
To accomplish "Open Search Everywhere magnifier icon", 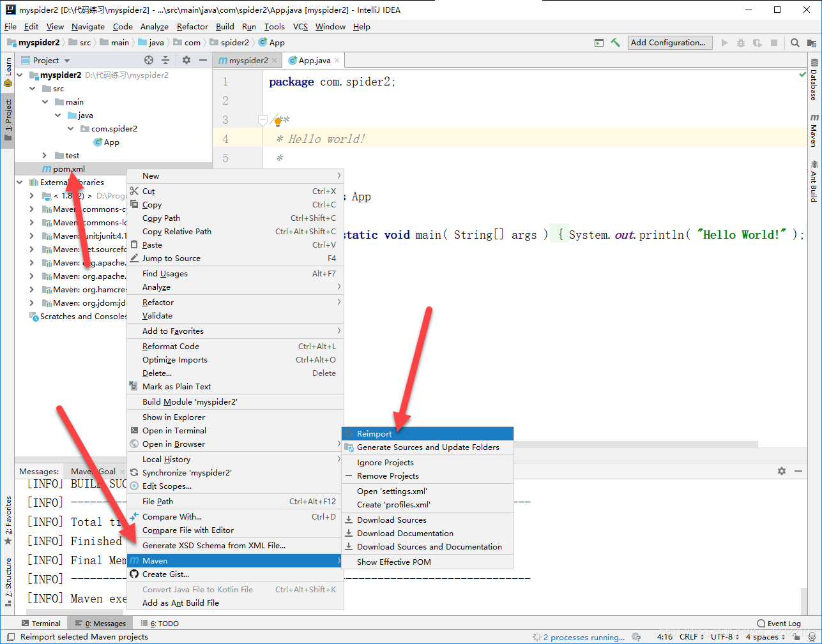I will (x=795, y=43).
